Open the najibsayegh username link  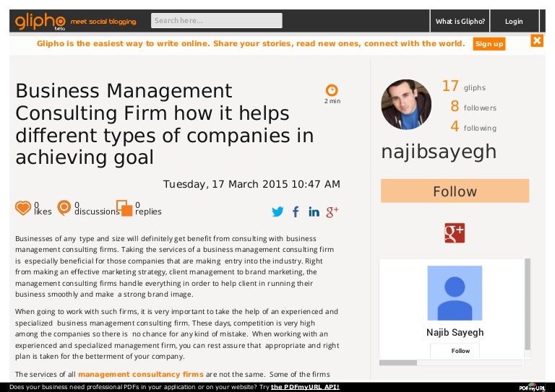[x=439, y=152]
